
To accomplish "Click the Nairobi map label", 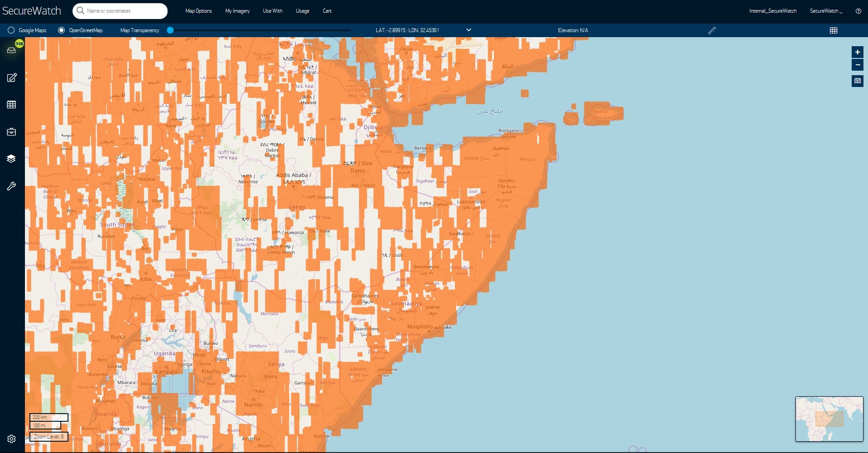I will [253, 405].
